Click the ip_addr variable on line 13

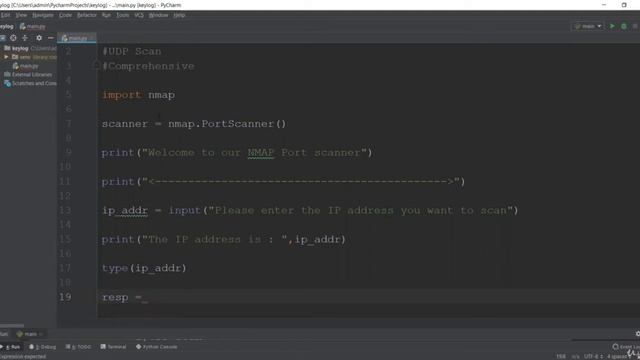click(x=124, y=211)
